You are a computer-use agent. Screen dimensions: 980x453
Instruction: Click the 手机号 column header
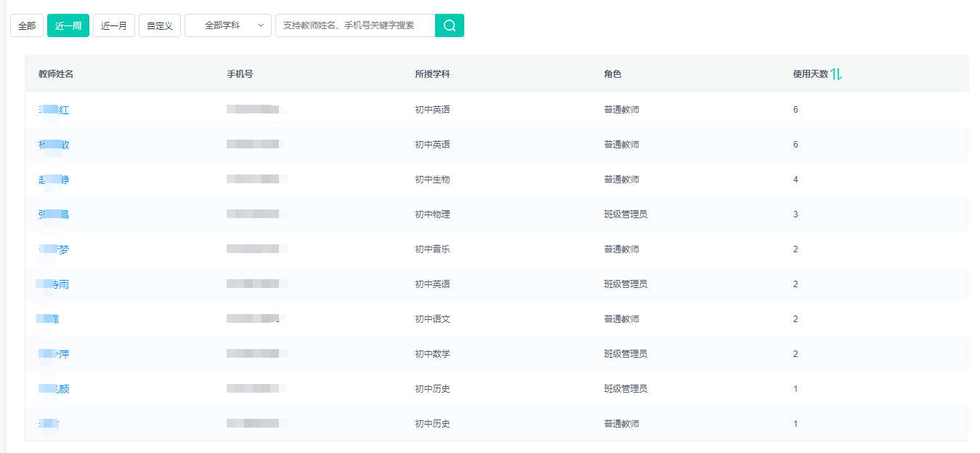coord(240,74)
